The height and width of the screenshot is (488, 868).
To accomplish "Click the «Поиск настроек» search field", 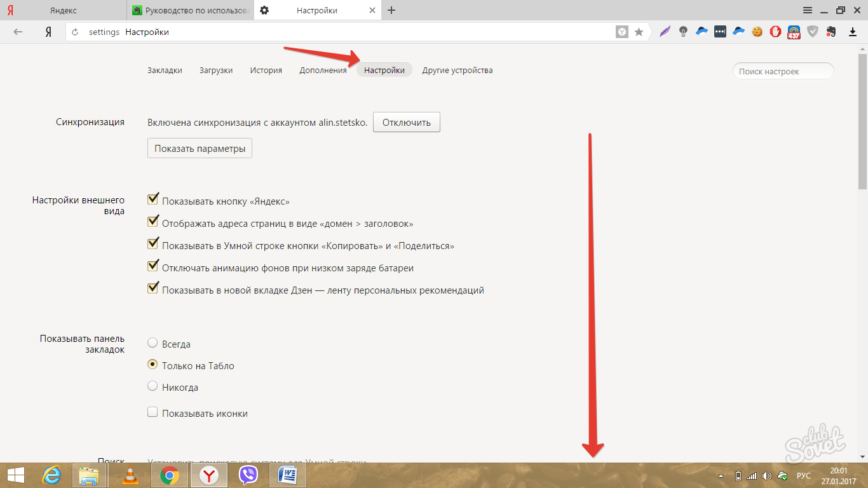I will [x=783, y=71].
